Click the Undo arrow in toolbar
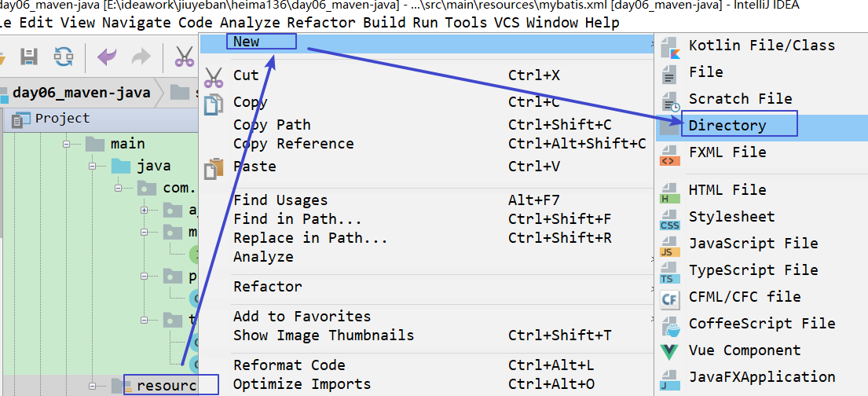The height and width of the screenshot is (396, 868). (x=106, y=56)
